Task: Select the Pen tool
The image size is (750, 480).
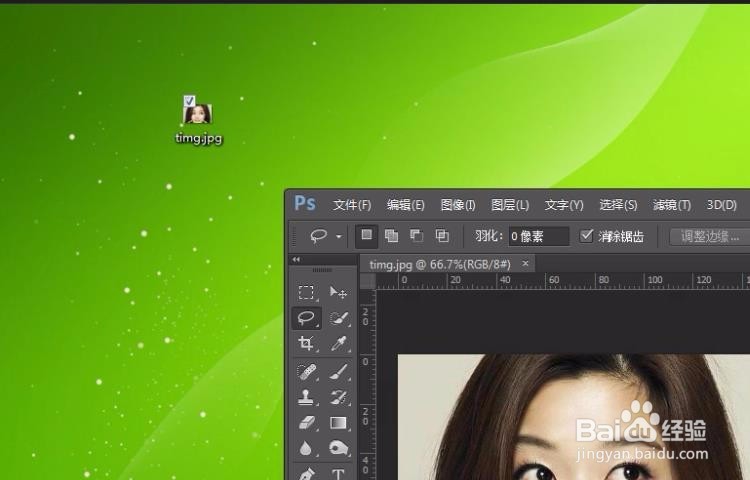Action: click(x=306, y=473)
